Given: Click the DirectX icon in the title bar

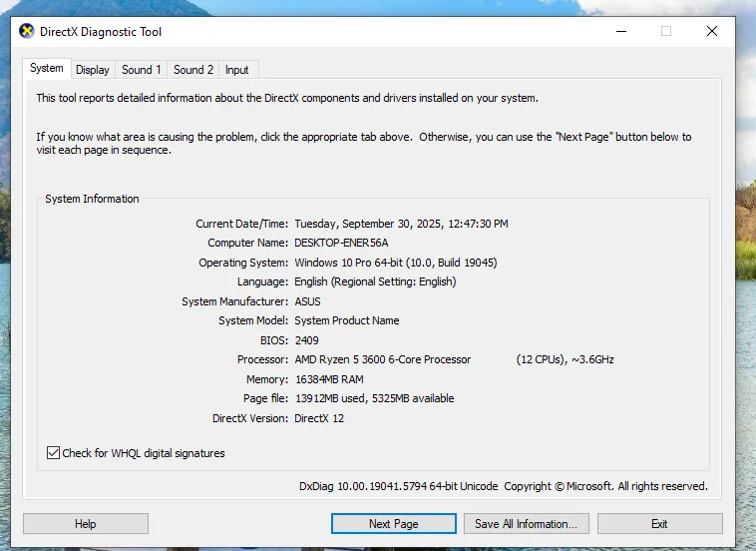Looking at the screenshot, I should point(27,31).
